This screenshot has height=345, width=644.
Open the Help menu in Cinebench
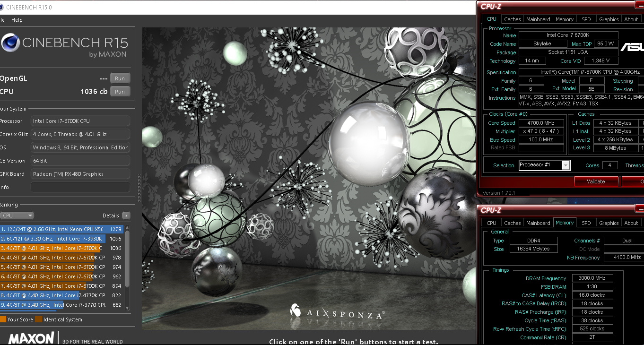[x=17, y=20]
